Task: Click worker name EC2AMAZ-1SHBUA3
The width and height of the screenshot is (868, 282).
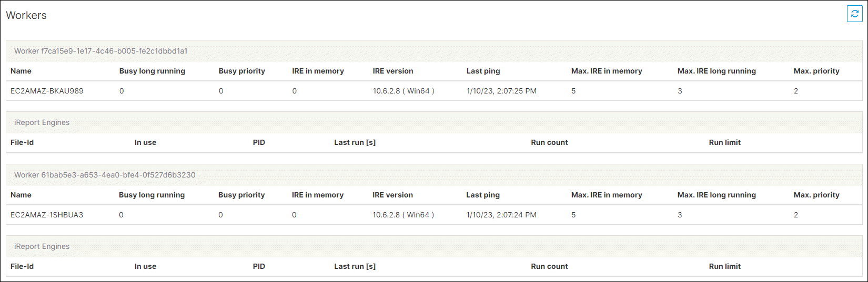Action: (x=47, y=215)
